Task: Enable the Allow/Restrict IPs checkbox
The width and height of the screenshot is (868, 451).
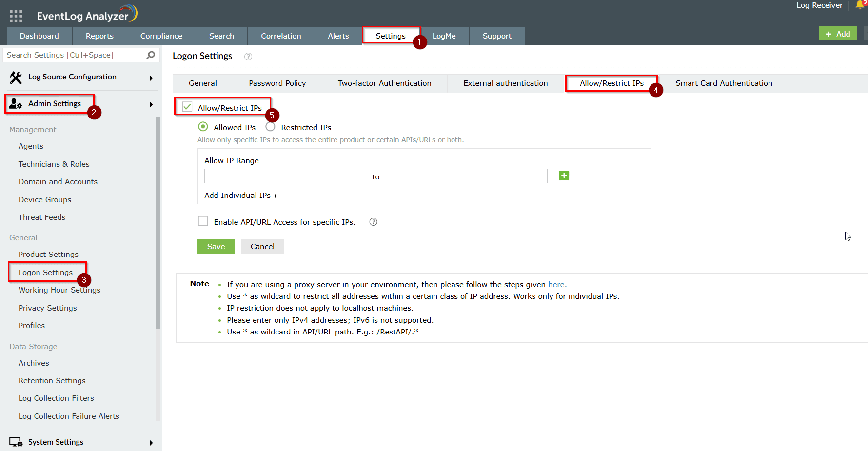Action: pyautogui.click(x=187, y=107)
